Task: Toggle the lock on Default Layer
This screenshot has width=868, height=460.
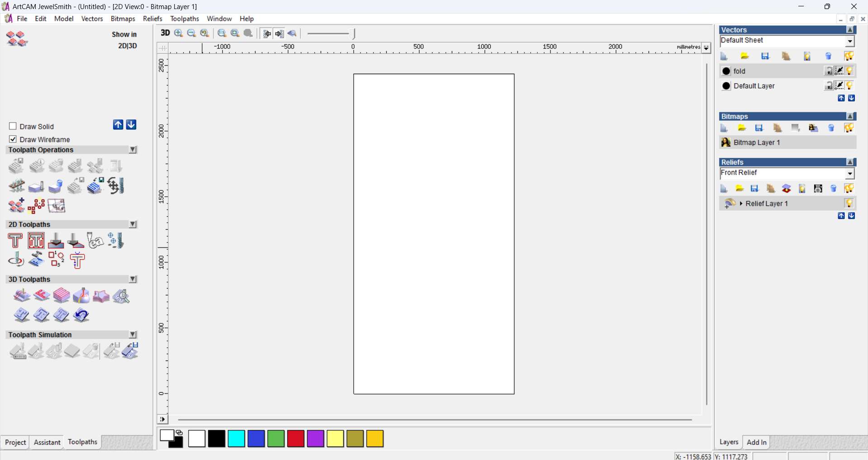Action: pos(829,85)
